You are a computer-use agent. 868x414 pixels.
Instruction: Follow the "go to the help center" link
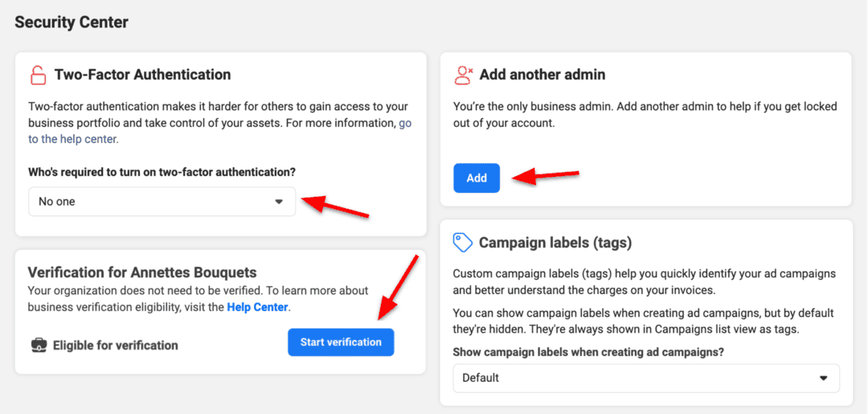coord(74,138)
